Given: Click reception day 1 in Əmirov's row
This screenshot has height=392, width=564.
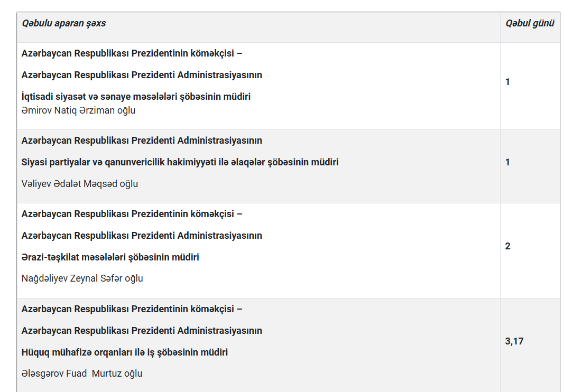Looking at the screenshot, I should click(507, 82).
